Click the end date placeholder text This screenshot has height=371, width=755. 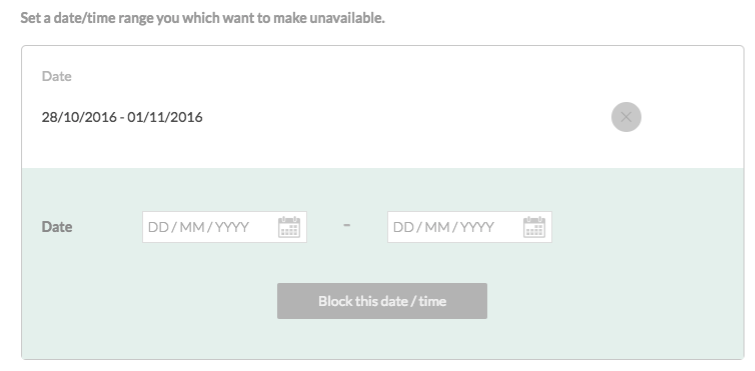click(443, 227)
